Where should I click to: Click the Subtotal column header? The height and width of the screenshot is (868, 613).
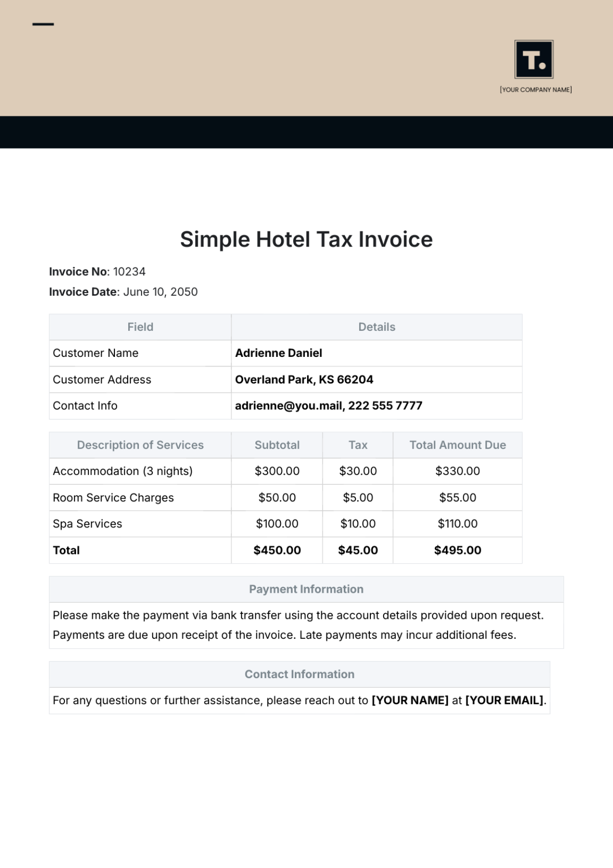(x=277, y=445)
